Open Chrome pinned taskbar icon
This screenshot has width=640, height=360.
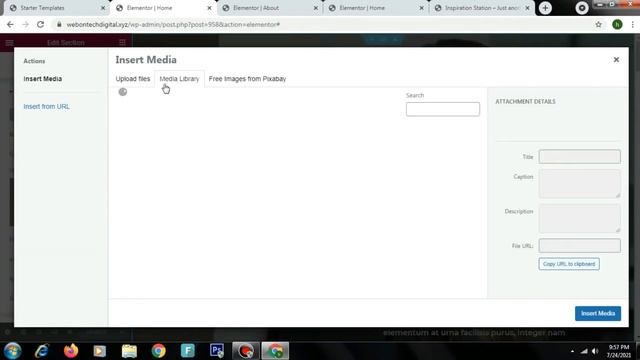tap(159, 351)
